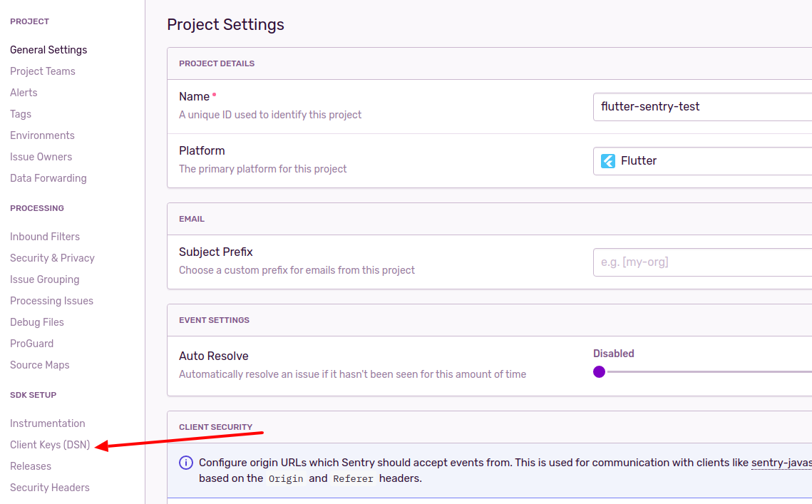812x504 pixels.
Task: Open the Platform dropdown showing Flutter
Action: point(702,161)
